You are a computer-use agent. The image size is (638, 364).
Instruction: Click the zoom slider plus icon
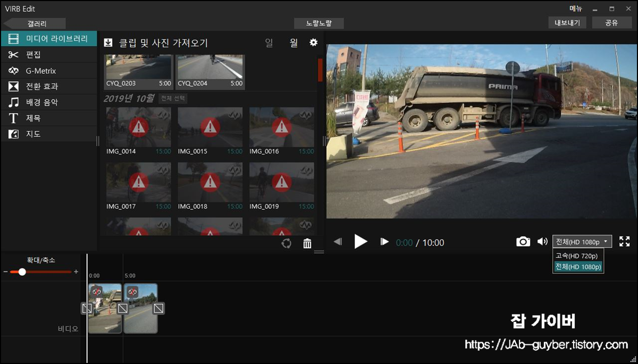[76, 272]
